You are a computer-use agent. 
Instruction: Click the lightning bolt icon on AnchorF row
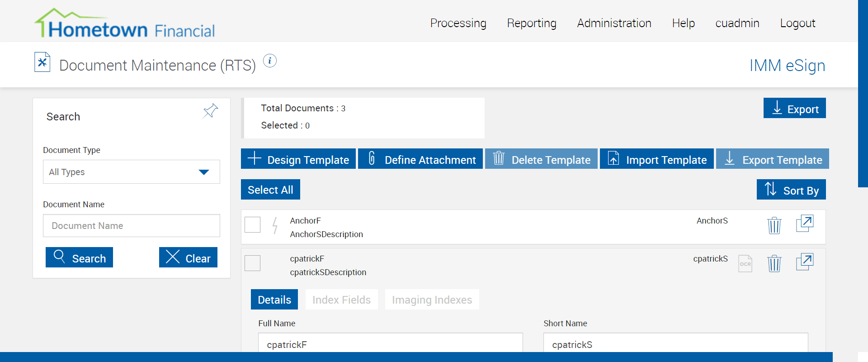[x=274, y=225]
